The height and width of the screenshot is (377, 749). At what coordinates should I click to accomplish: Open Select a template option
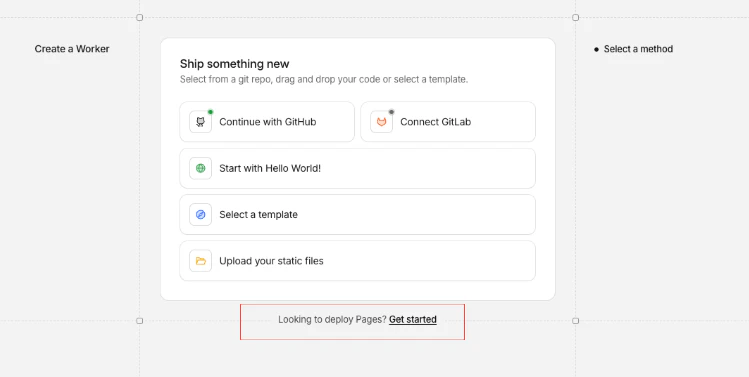(x=357, y=215)
